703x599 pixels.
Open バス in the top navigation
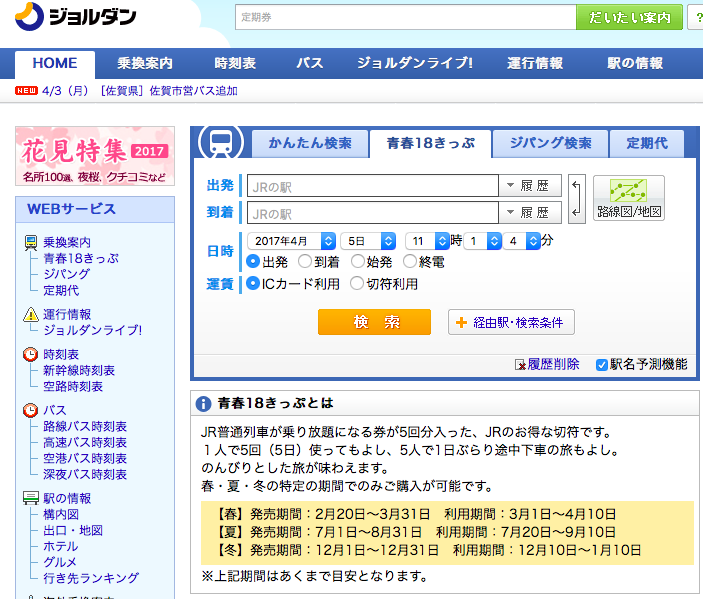click(x=310, y=64)
